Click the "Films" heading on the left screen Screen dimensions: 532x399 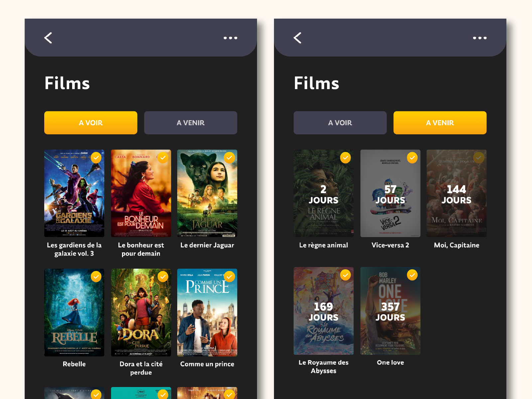pos(67,83)
